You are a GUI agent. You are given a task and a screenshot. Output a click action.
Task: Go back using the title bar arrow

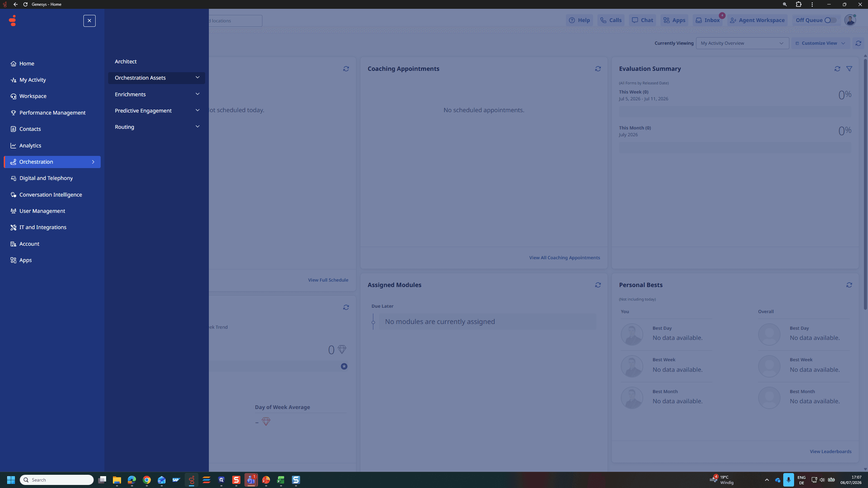pyautogui.click(x=15, y=4)
